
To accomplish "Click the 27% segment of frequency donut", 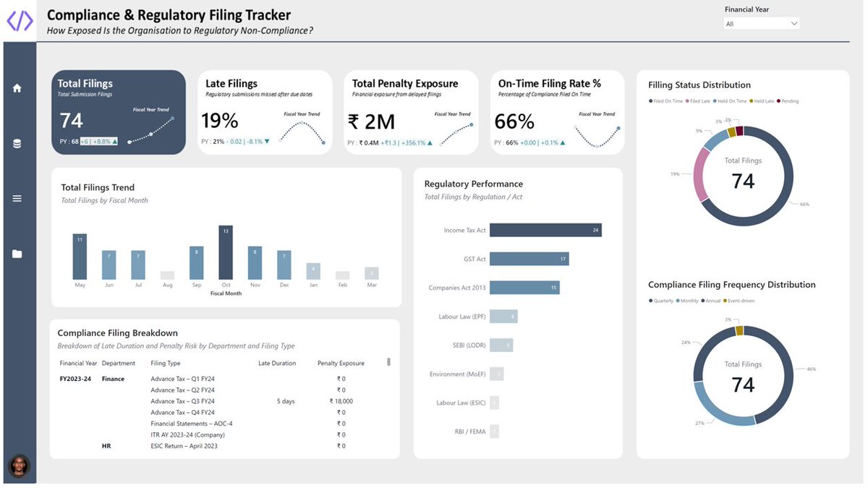I will click(716, 411).
